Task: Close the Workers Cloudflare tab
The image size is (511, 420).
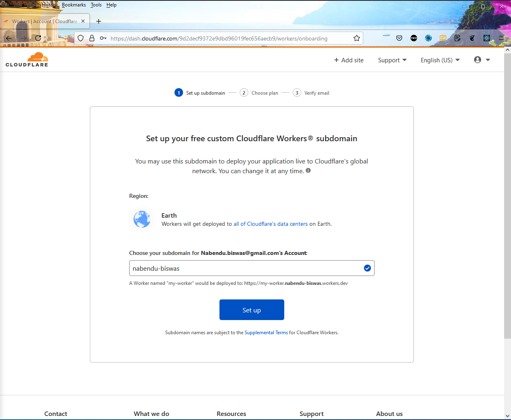Action: 83,21
